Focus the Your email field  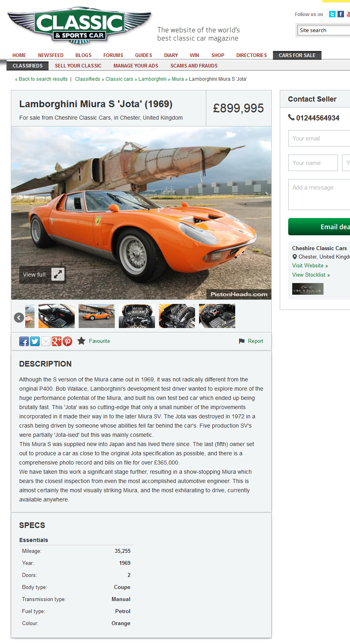coord(319,139)
